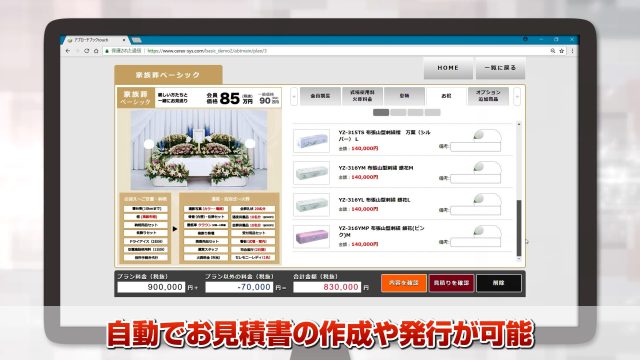Show previous altar photo with left circle
The width and height of the screenshot is (640, 360).
[149, 144]
